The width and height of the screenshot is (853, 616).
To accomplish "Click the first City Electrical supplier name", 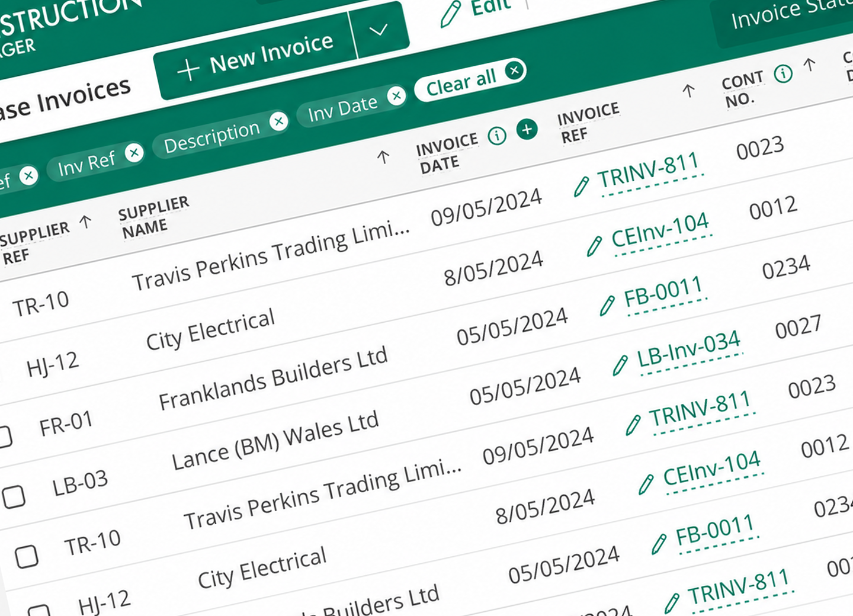I will pyautogui.click(x=210, y=331).
